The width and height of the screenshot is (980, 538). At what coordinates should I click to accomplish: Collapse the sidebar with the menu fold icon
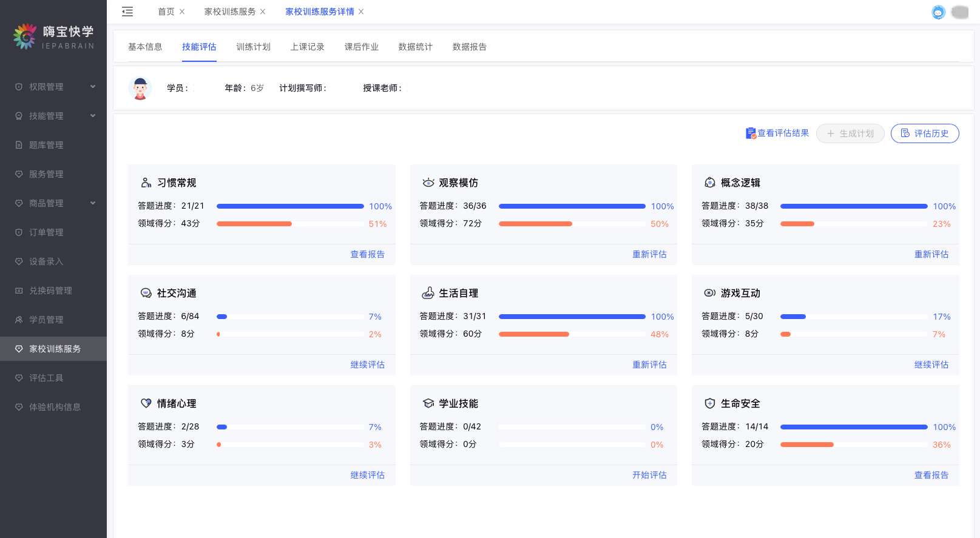point(127,12)
